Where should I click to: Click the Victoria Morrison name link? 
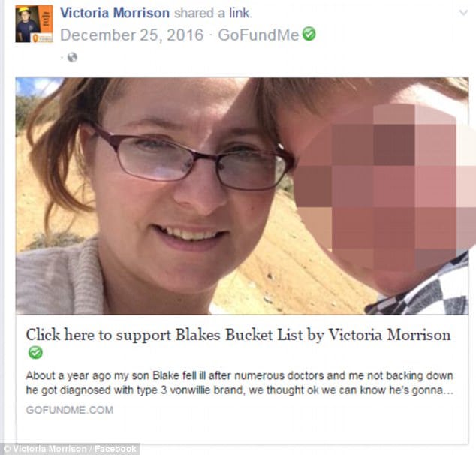[115, 13]
